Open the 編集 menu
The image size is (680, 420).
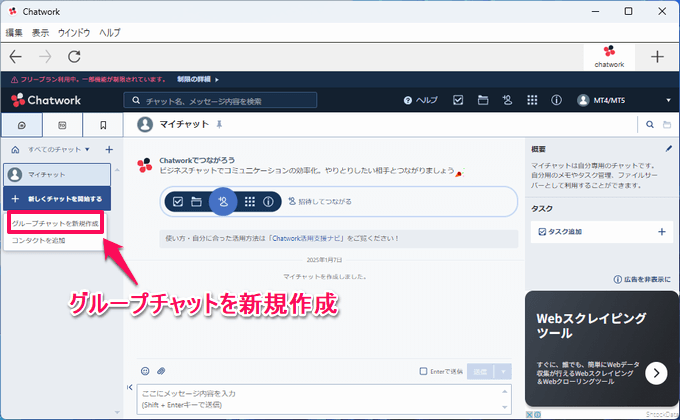click(14, 33)
